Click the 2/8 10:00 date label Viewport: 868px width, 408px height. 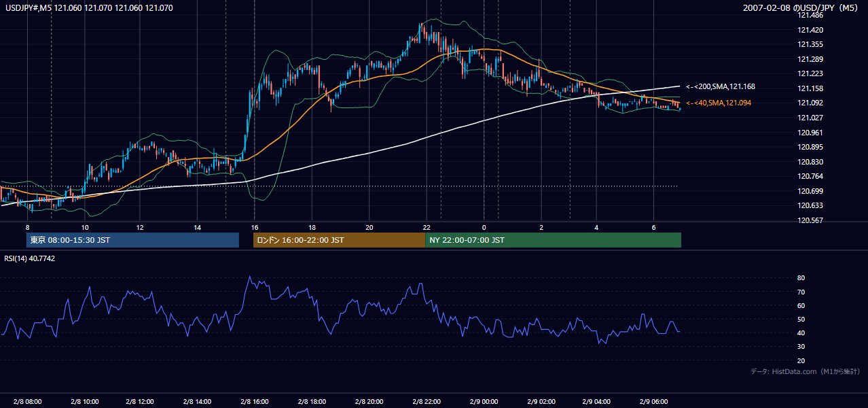[85, 401]
